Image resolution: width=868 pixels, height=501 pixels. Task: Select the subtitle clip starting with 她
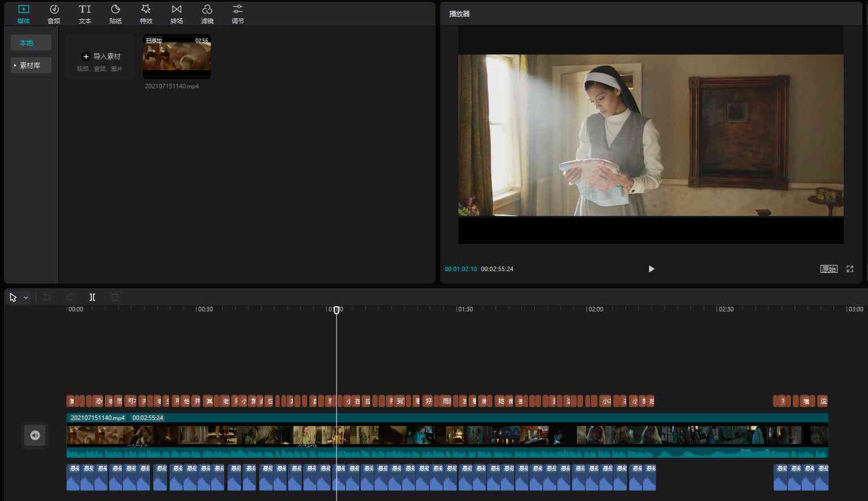point(500,401)
